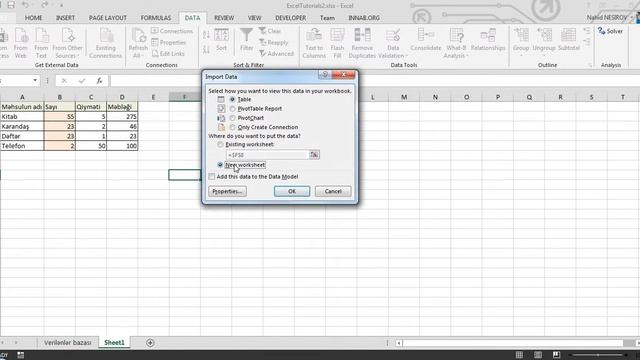Select PivotTable Report radio option
This screenshot has width=640, height=360.
(233, 109)
